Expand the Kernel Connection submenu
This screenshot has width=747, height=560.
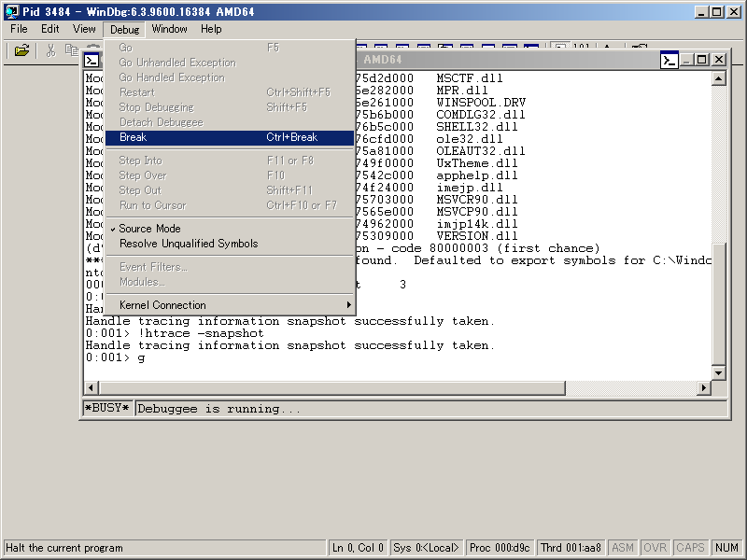(230, 305)
